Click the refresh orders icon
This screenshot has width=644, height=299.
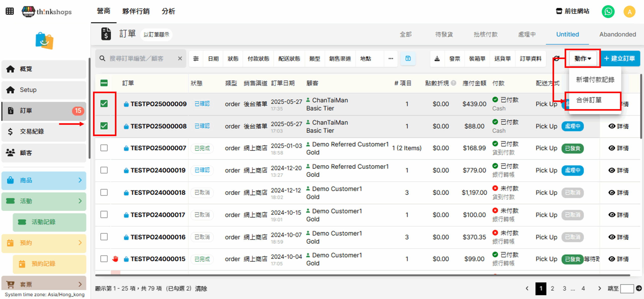pyautogui.click(x=557, y=59)
